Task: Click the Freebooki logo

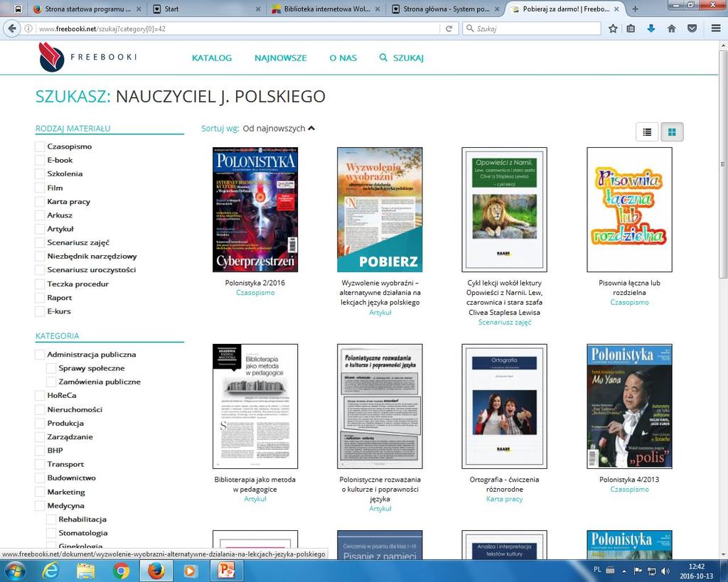Action: [87, 57]
